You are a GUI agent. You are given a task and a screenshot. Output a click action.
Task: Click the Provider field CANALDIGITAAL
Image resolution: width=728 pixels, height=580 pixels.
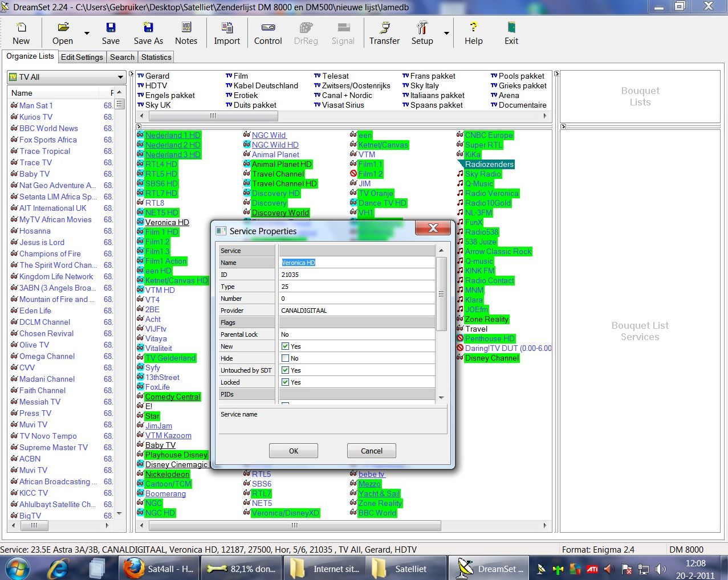coord(357,311)
